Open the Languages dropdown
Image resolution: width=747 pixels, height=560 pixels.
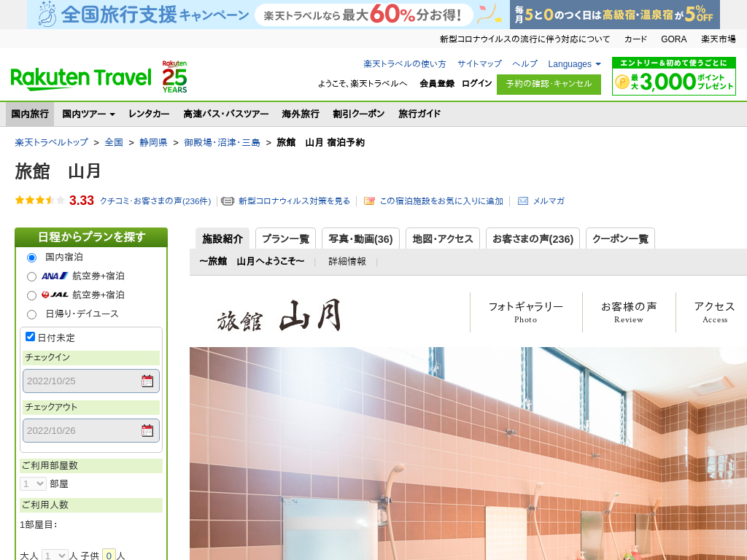(x=574, y=64)
